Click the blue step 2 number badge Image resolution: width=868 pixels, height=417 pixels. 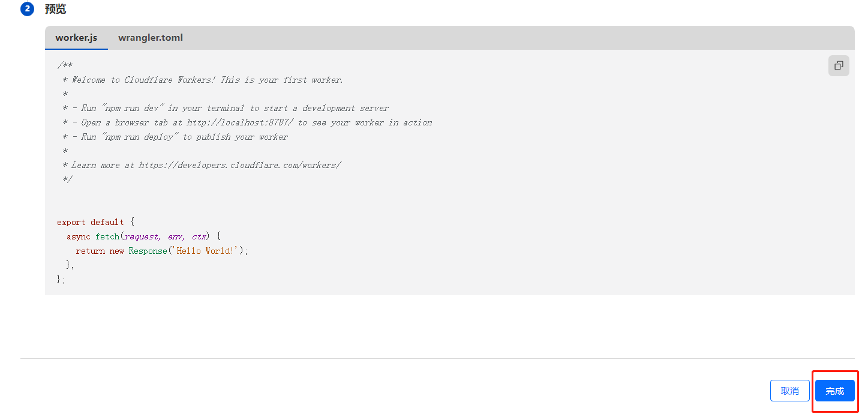click(x=27, y=9)
